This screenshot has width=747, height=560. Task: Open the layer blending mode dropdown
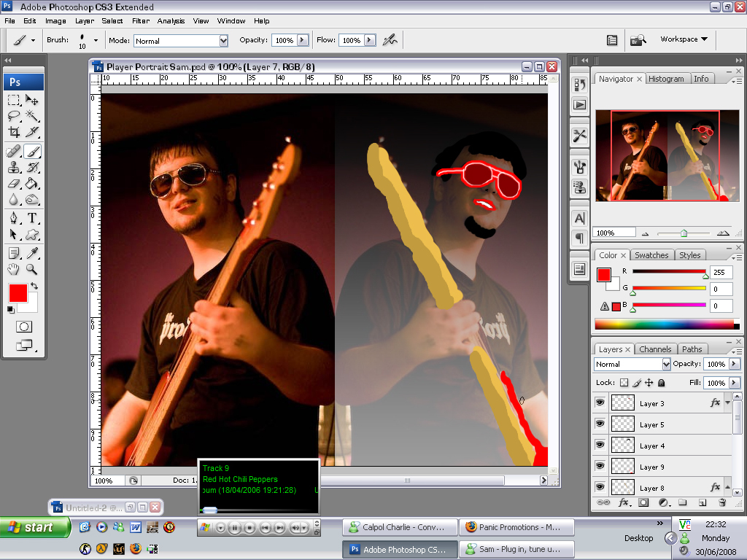[x=632, y=364]
